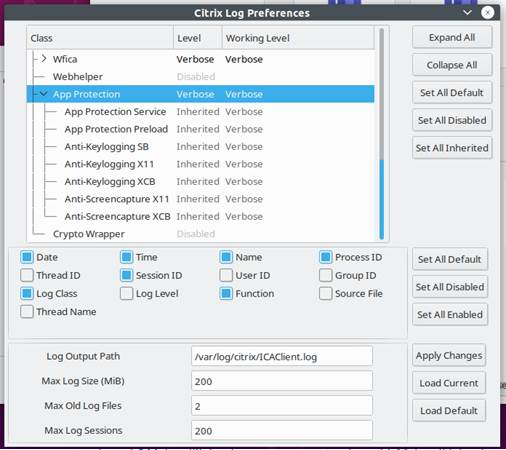Open title bar dropdown chevron
The height and width of the screenshot is (450, 506).
[467, 13]
